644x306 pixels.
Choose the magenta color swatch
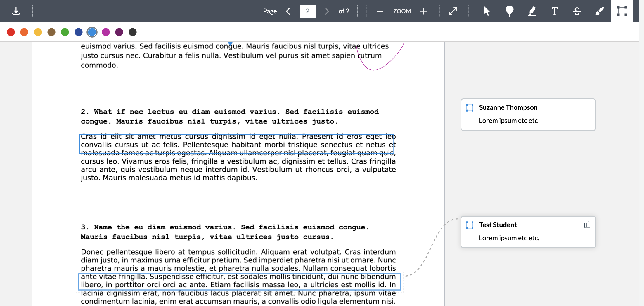(x=106, y=32)
